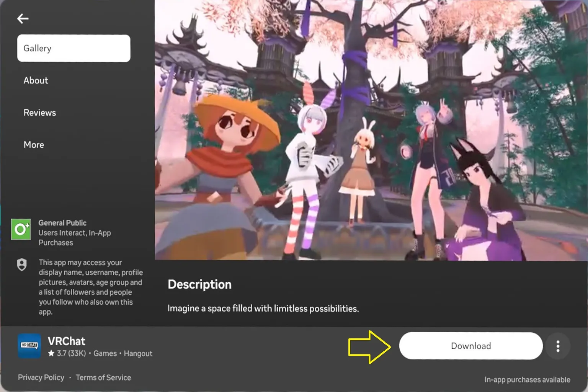Open the Terms of Service
Viewport: 588px width, 392px height.
click(x=103, y=377)
